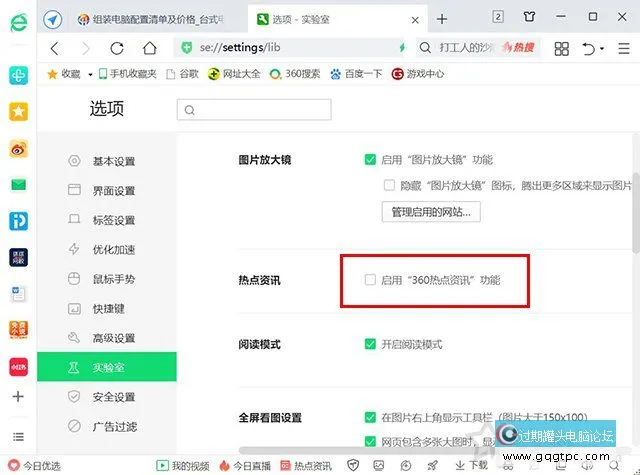Open 手机收藏夹 bookmark
Viewport: 640px width, 475px height.
pos(128,74)
